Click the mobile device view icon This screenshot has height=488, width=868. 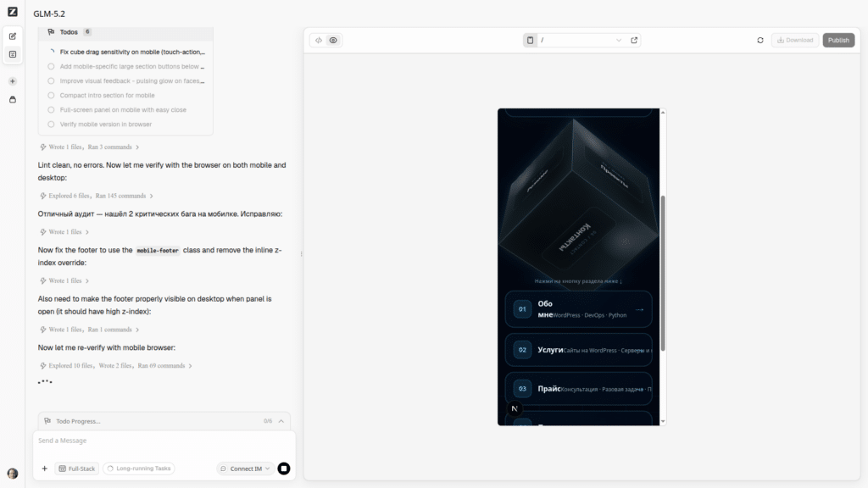530,41
